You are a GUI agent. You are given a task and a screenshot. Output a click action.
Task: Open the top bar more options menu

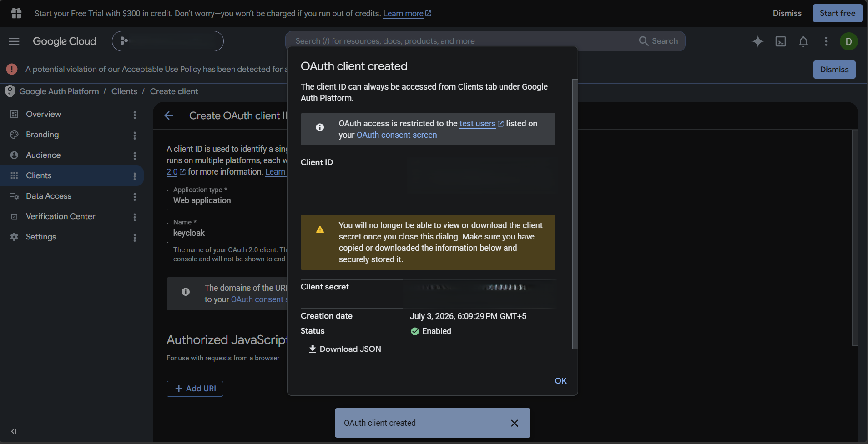click(x=826, y=41)
